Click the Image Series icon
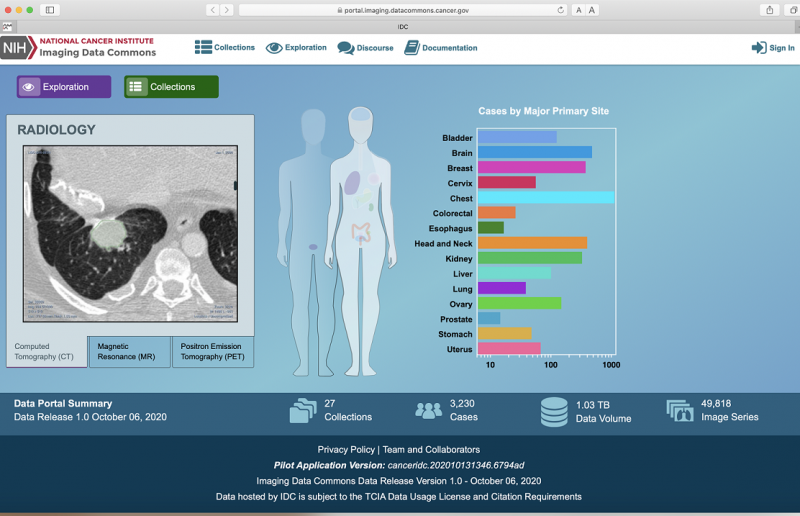 coord(680,411)
